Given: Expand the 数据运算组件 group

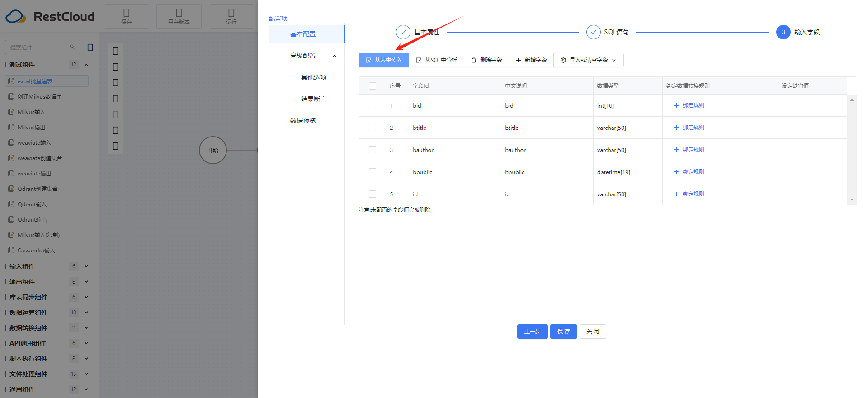Looking at the screenshot, I should click(x=86, y=313).
